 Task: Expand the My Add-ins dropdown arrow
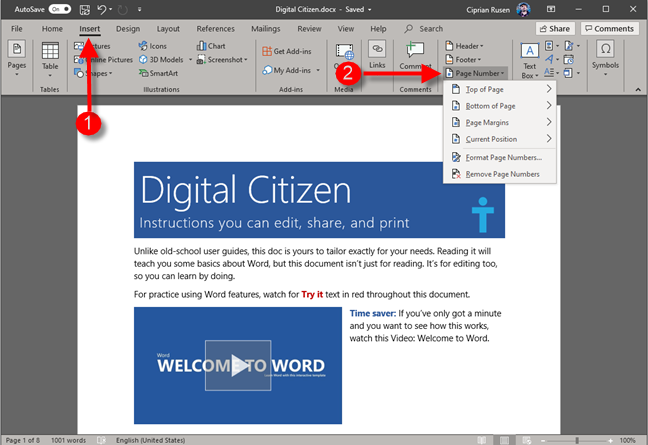tap(318, 70)
